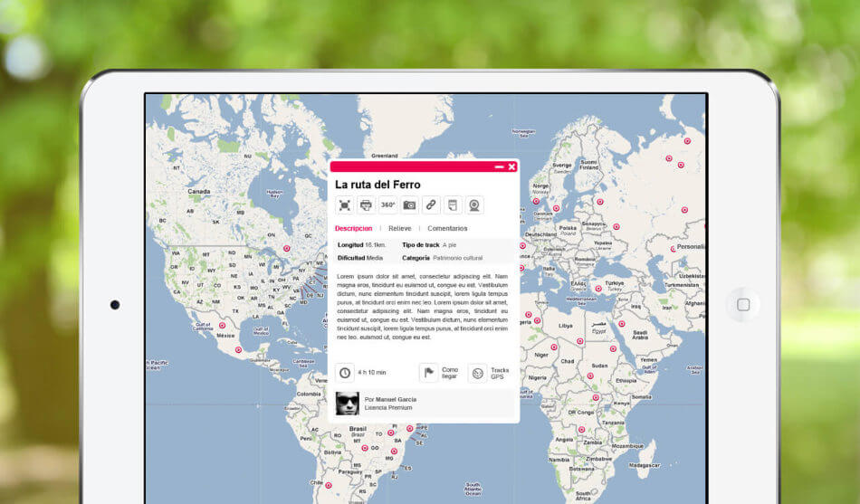Open the Manuel Garcia author name link

click(x=396, y=399)
